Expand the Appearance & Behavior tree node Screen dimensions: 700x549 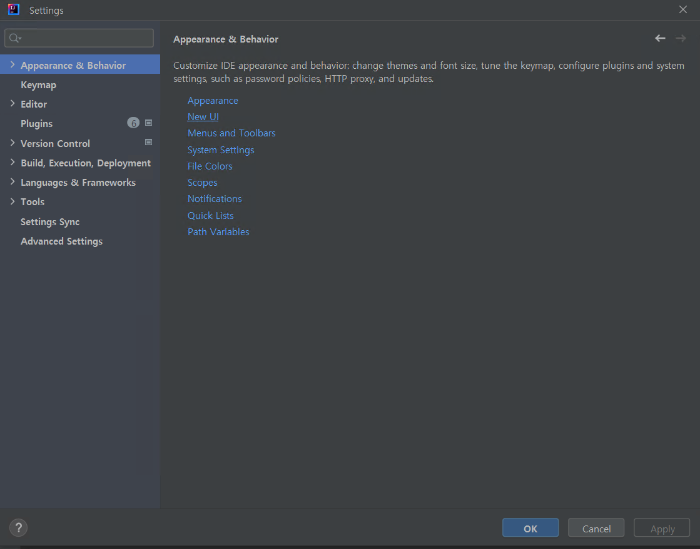(x=12, y=65)
